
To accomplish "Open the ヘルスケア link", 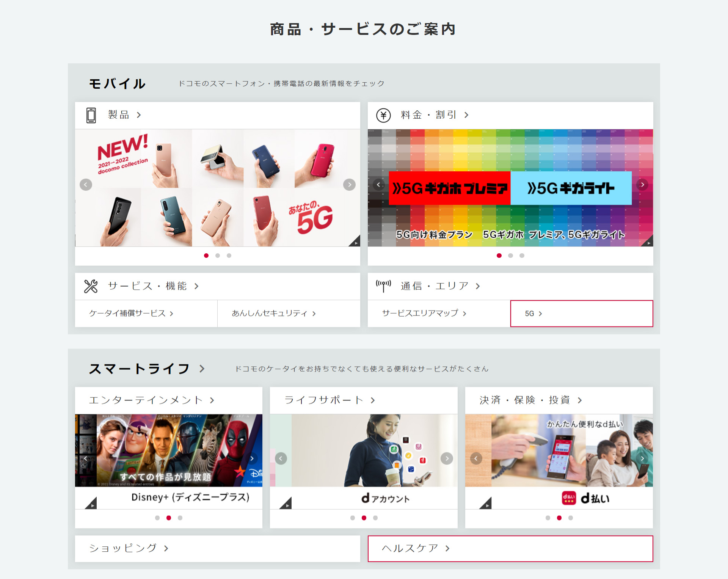I will click(510, 549).
